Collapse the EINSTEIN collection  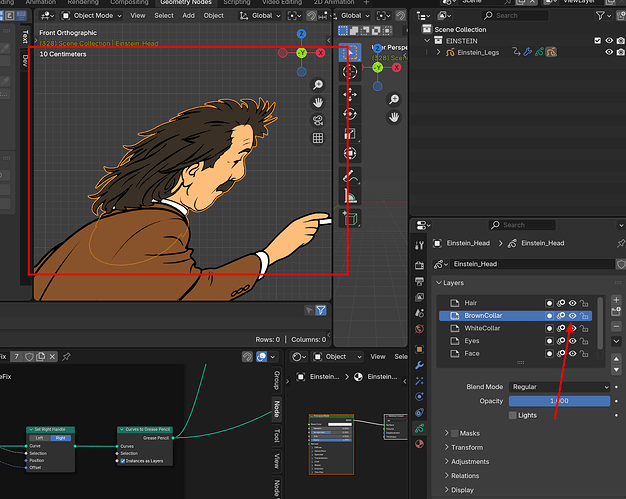tap(427, 41)
